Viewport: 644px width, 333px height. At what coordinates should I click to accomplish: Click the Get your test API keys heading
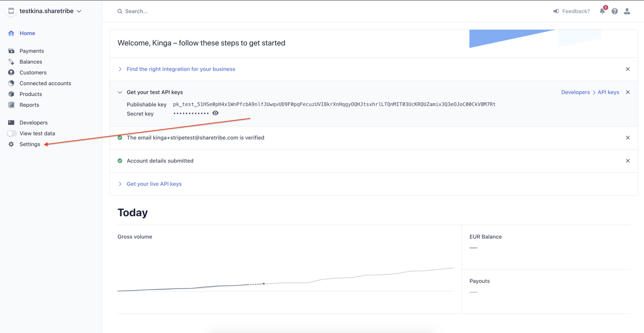154,92
